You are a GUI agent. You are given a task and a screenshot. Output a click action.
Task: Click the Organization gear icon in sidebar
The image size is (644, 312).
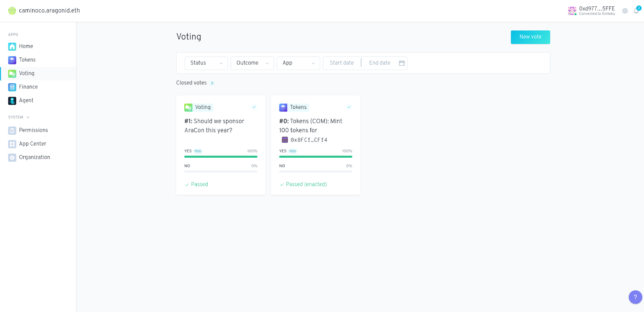(x=12, y=158)
